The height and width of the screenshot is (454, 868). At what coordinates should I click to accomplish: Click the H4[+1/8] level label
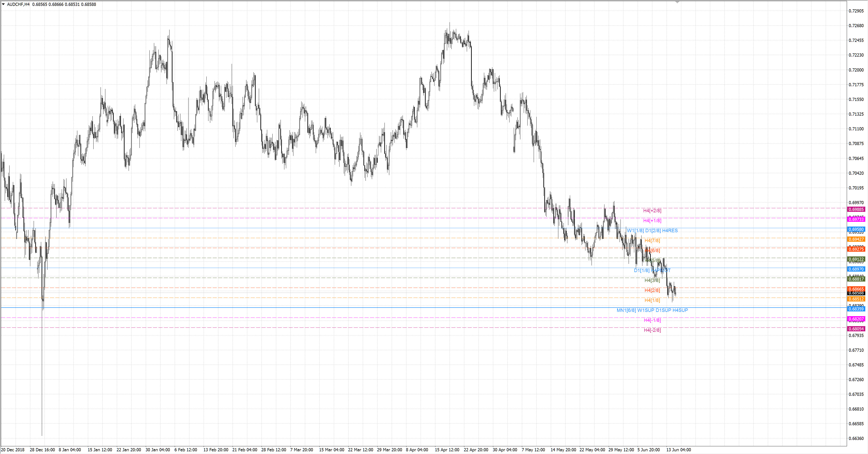tap(652, 221)
